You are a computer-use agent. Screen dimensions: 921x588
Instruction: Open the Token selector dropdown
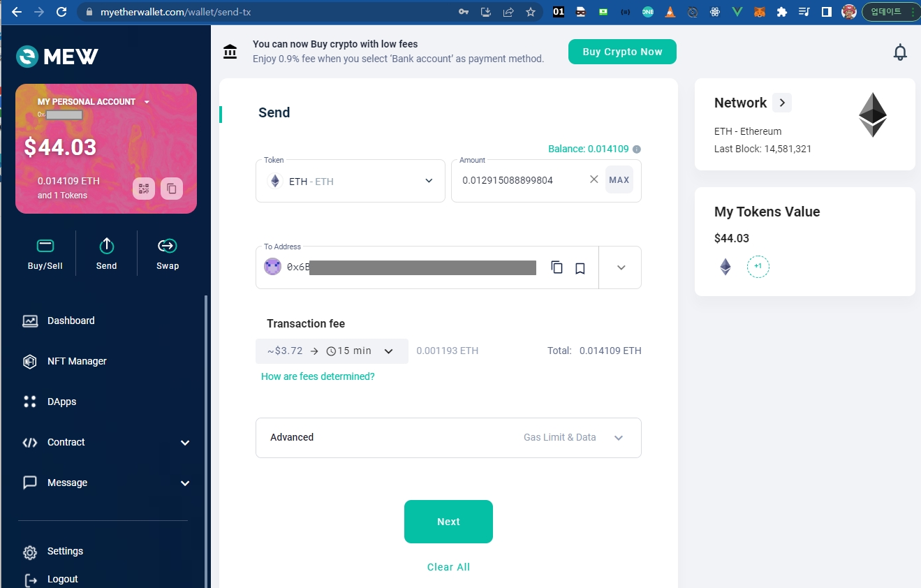click(x=351, y=181)
